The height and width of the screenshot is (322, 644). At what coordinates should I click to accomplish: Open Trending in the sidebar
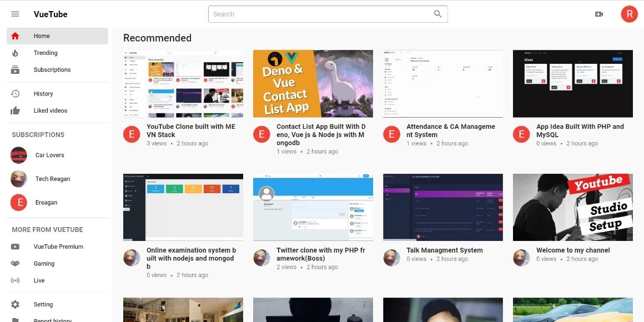tap(46, 53)
